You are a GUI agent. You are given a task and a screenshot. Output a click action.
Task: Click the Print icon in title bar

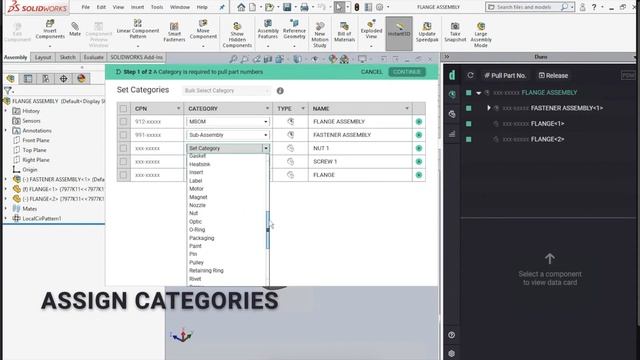tap(304, 7)
